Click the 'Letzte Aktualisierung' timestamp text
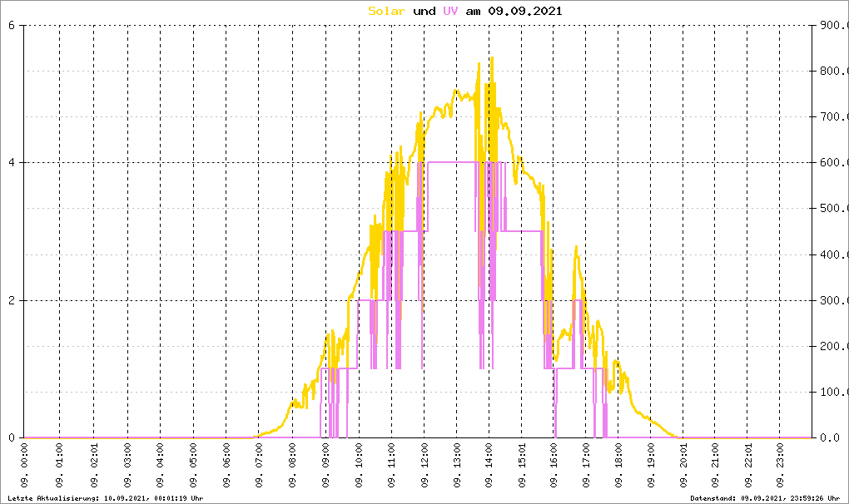The image size is (849, 504). 106,498
